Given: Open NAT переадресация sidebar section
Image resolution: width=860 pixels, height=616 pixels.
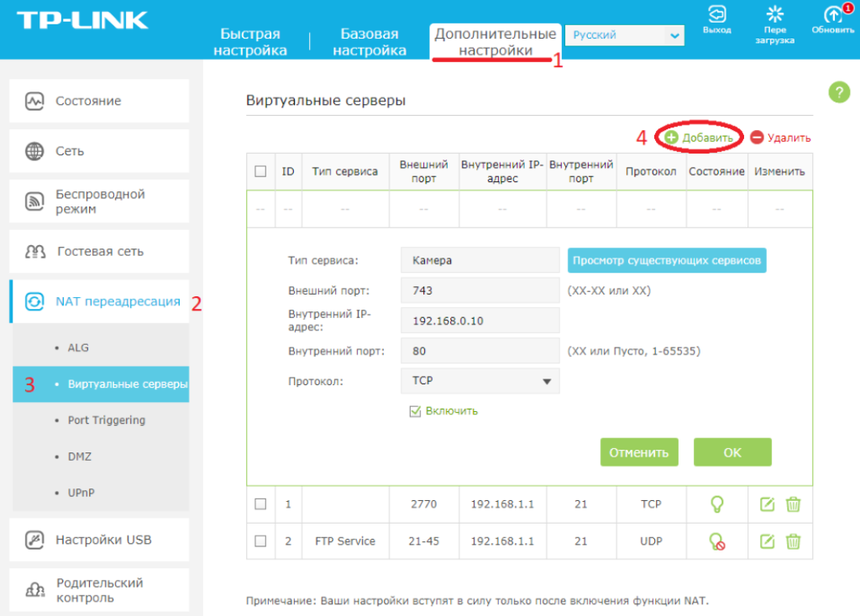Looking at the screenshot, I should (x=99, y=301).
